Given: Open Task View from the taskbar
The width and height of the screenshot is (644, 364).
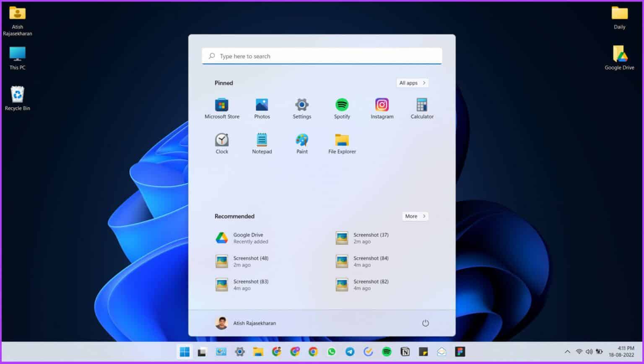Looking at the screenshot, I should (x=202, y=352).
